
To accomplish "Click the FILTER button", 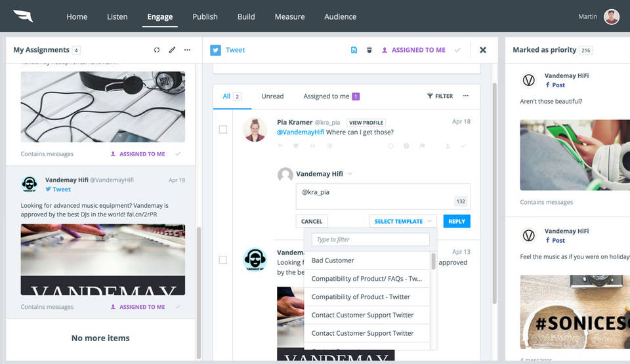I will click(x=440, y=96).
